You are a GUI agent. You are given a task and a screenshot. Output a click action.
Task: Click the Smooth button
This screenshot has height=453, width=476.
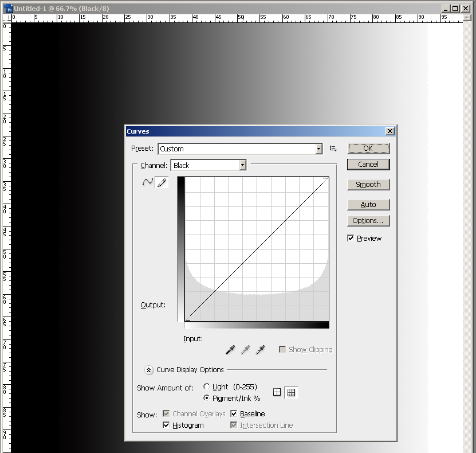point(368,185)
